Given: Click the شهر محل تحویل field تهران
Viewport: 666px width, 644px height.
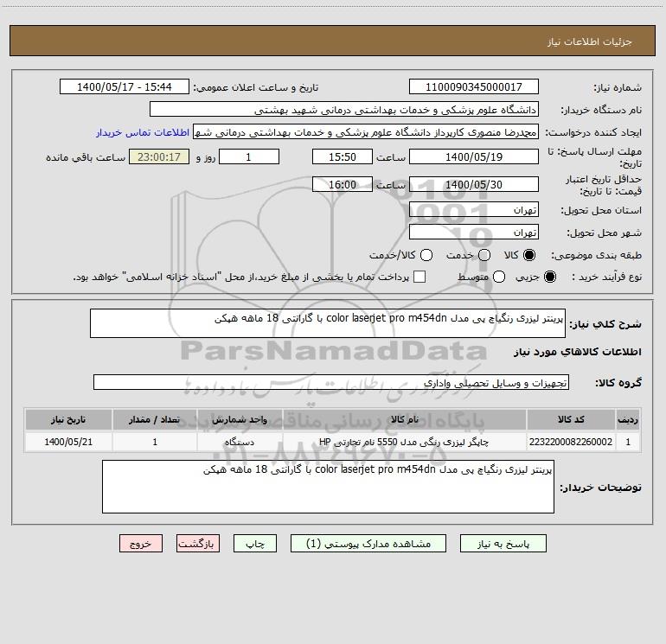Looking at the screenshot, I should 474,233.
